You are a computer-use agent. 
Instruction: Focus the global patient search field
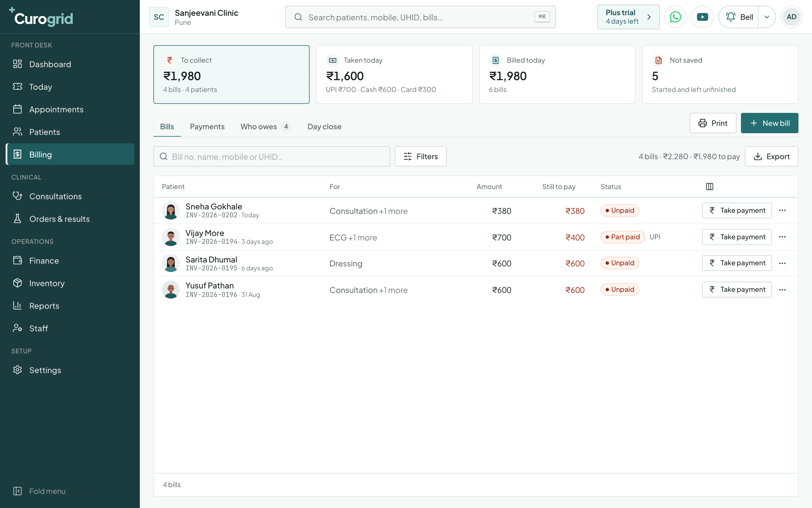[420, 17]
